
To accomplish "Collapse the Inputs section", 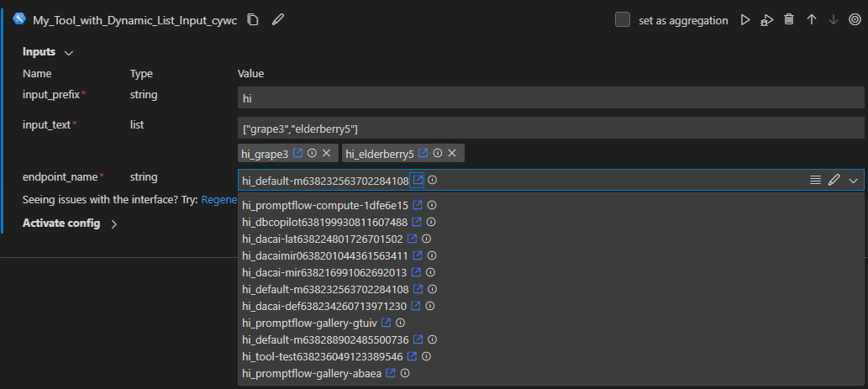I will (68, 53).
